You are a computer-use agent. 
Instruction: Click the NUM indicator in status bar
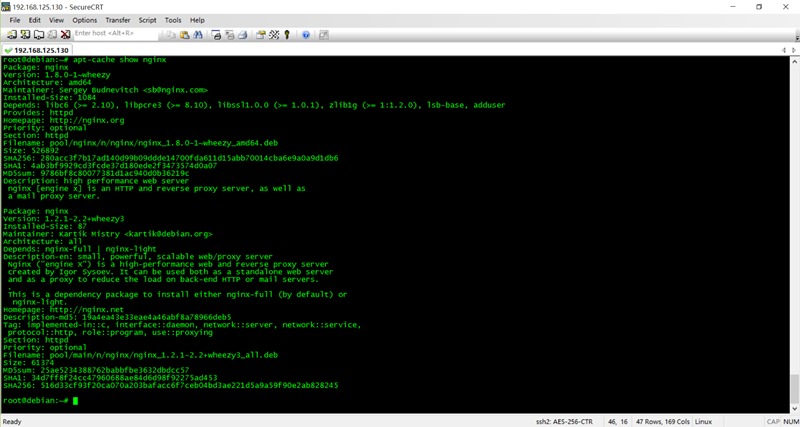790,422
